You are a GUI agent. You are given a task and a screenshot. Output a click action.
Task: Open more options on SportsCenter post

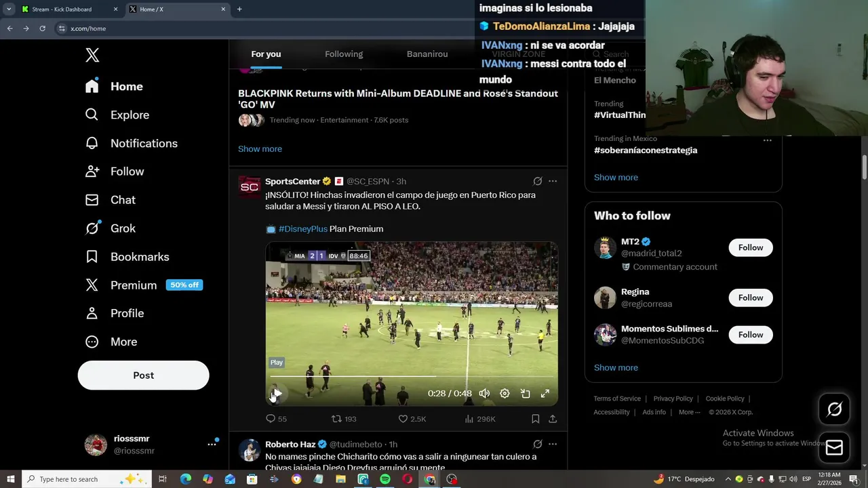pos(553,181)
